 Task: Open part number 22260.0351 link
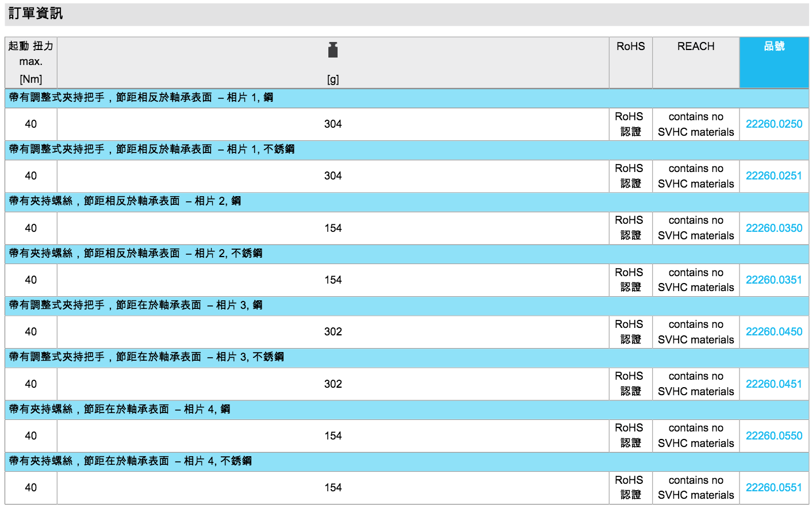773,280
